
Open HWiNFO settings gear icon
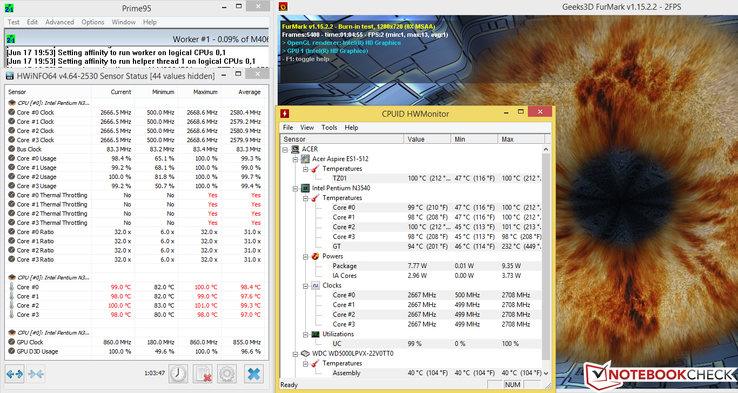point(227,374)
